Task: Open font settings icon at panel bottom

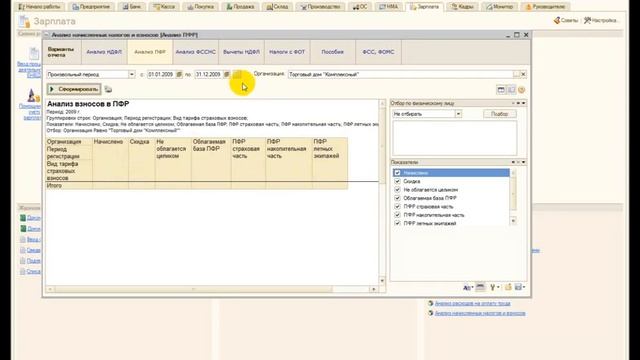Action: pos(468,288)
